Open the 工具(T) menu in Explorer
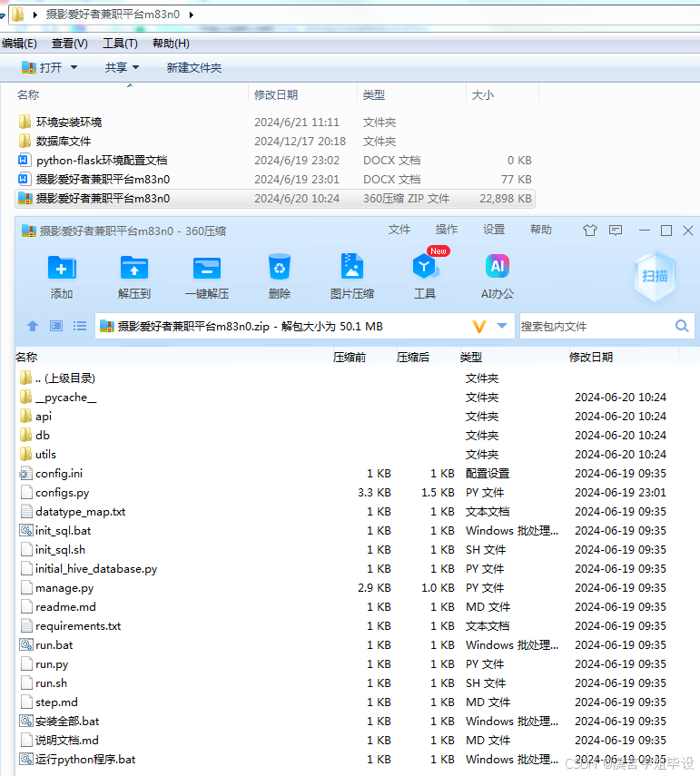The height and width of the screenshot is (776, 700). pos(120,44)
